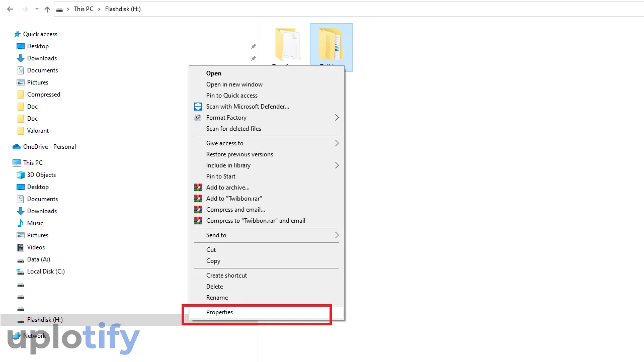Screen dimensions: 644x362
Task: Select Data (A:) drive in the sidebar
Action: click(39, 259)
